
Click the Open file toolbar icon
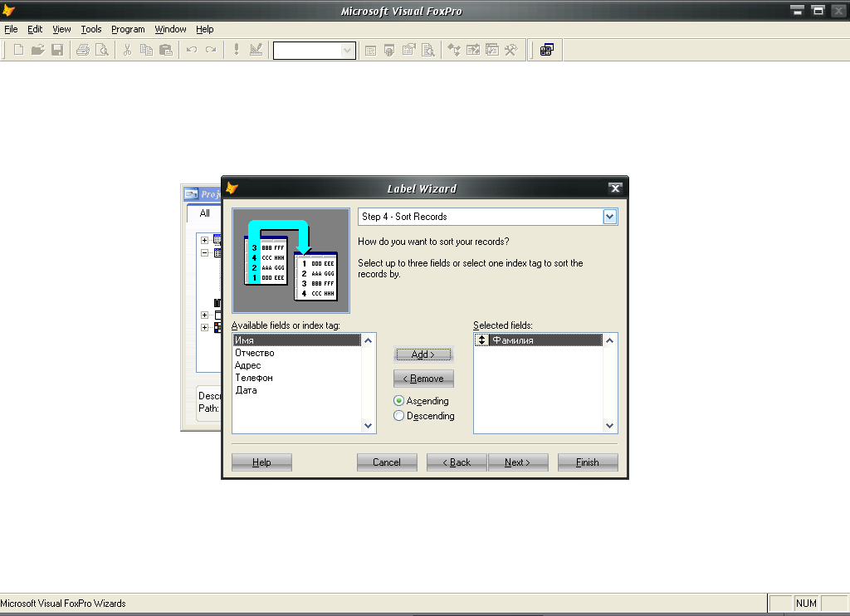37,51
